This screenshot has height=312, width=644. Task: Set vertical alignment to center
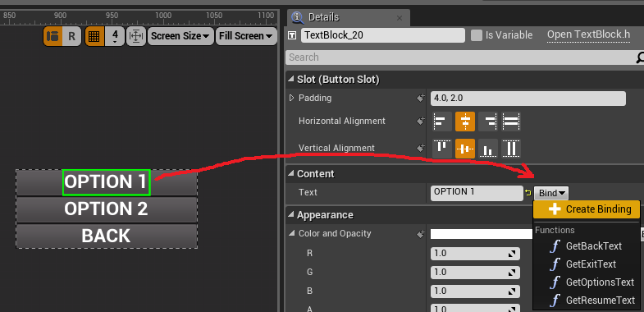click(x=465, y=149)
